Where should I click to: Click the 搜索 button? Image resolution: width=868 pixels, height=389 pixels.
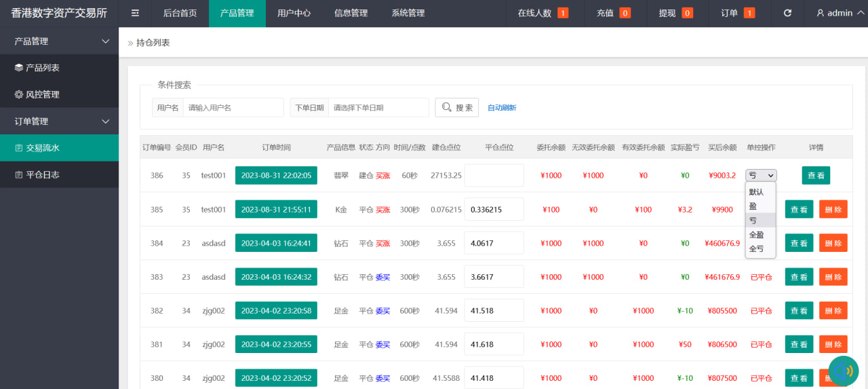point(456,107)
